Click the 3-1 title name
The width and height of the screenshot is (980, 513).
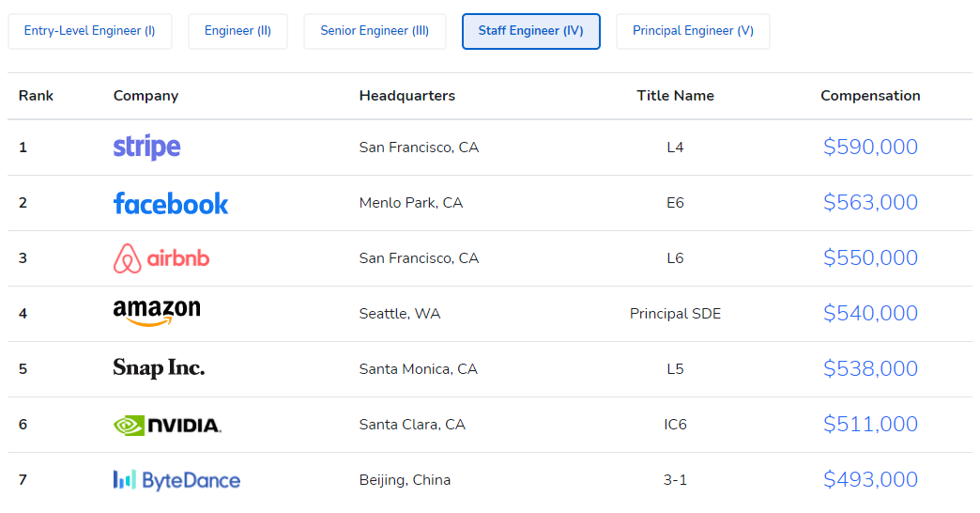675,480
